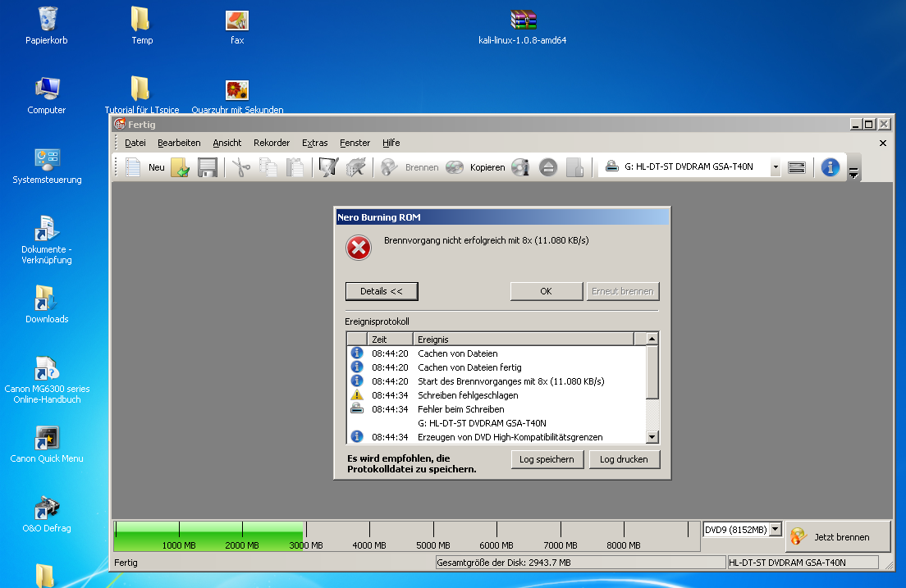
Task: Select Canon MG6300 series Online-Handbuch icon
Action: pos(47,380)
